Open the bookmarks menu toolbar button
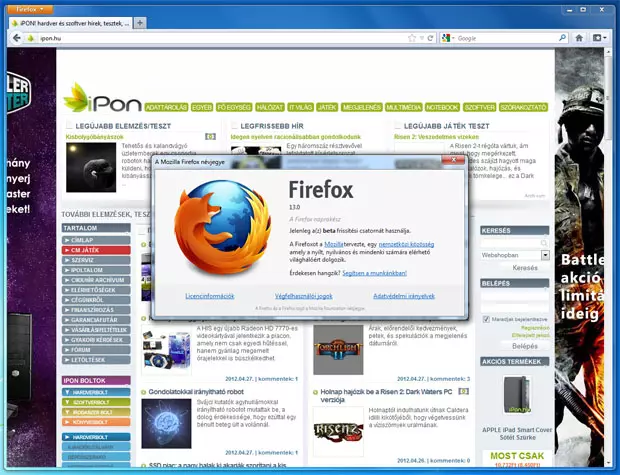Viewport: 620px width, 475px height. coord(599,38)
